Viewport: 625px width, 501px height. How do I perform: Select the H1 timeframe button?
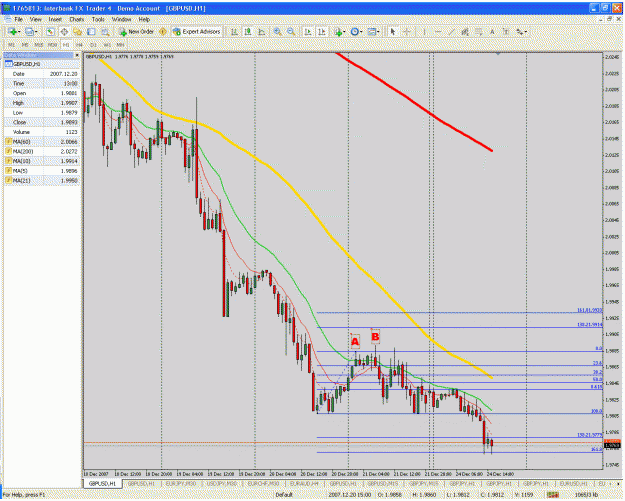pyautogui.click(x=66, y=45)
